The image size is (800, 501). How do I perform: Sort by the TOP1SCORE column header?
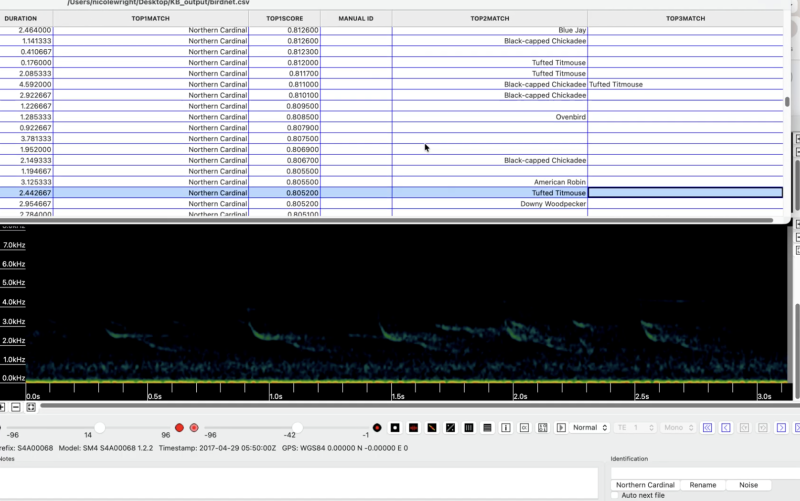pos(285,18)
